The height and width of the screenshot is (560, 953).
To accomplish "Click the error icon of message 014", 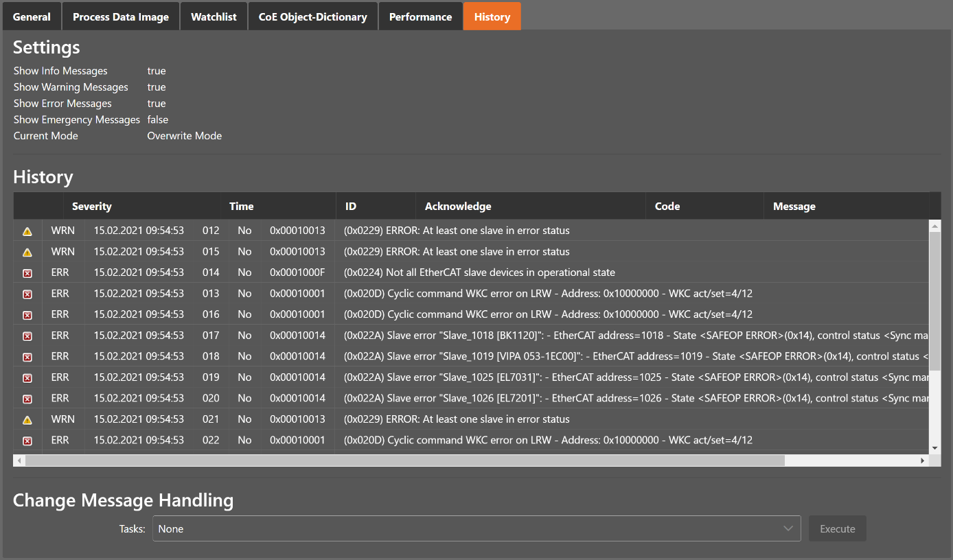I will [27, 273].
